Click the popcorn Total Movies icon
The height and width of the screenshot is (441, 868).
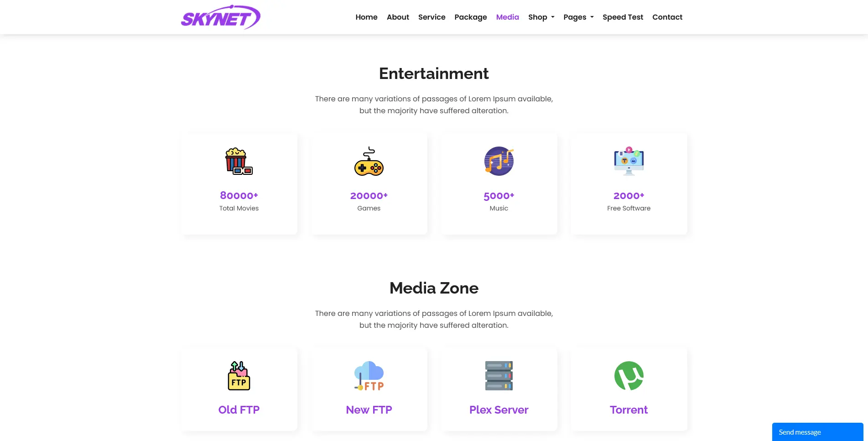(239, 161)
